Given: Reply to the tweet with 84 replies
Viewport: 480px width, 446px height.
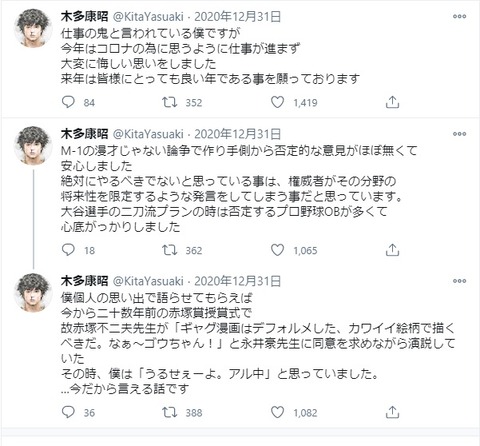Looking at the screenshot, I should click(68, 102).
